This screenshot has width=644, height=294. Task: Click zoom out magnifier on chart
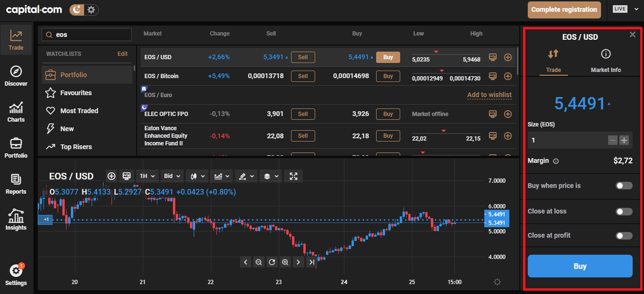pos(259,262)
